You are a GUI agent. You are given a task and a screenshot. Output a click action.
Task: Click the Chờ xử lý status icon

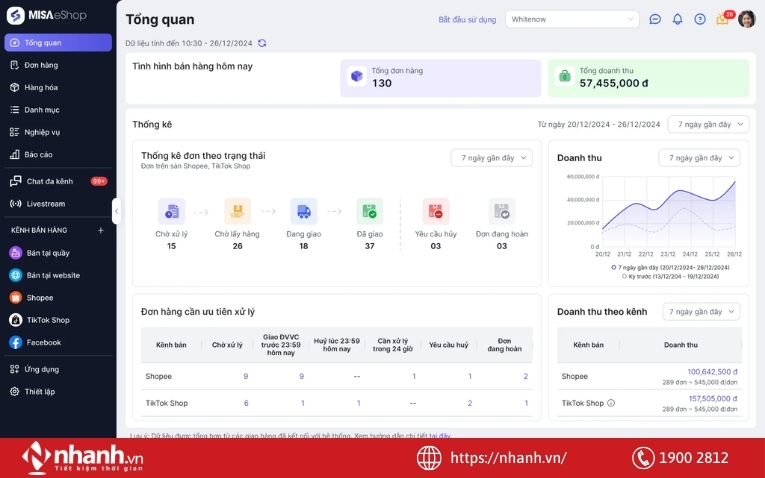[x=171, y=211]
